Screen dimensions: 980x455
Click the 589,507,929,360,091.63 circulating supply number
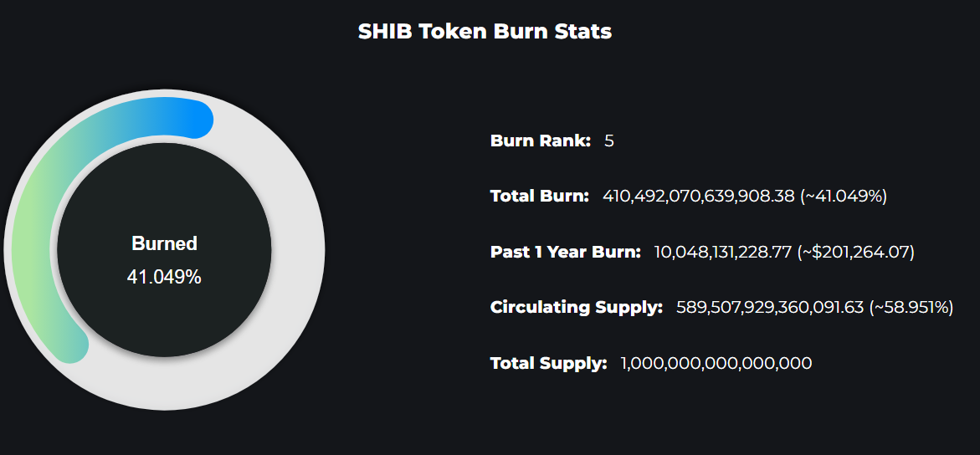pos(770,308)
